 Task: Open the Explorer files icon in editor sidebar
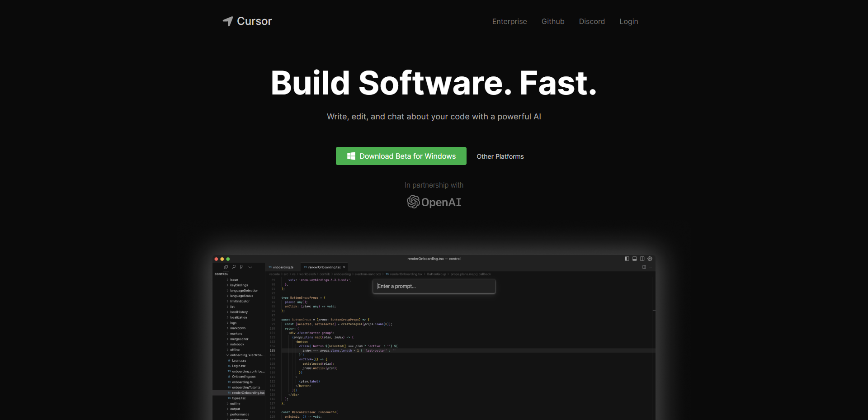pyautogui.click(x=226, y=267)
